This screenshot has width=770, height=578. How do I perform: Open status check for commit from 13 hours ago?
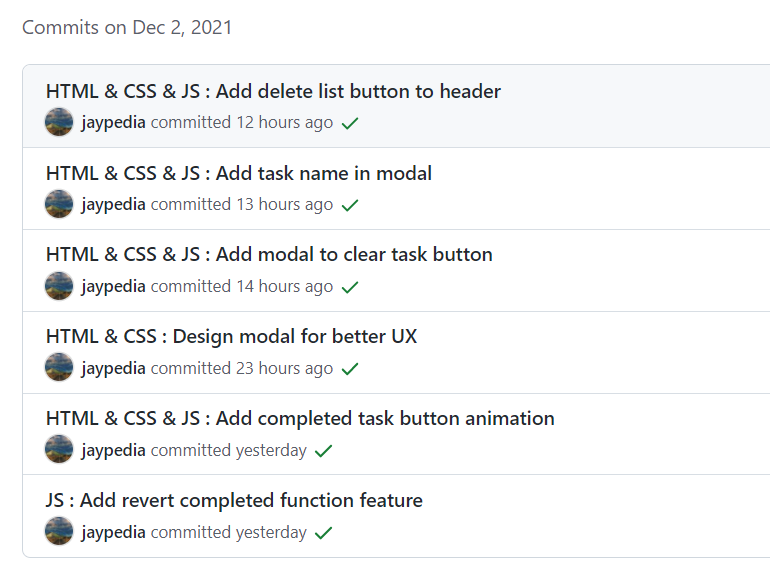[x=350, y=205]
